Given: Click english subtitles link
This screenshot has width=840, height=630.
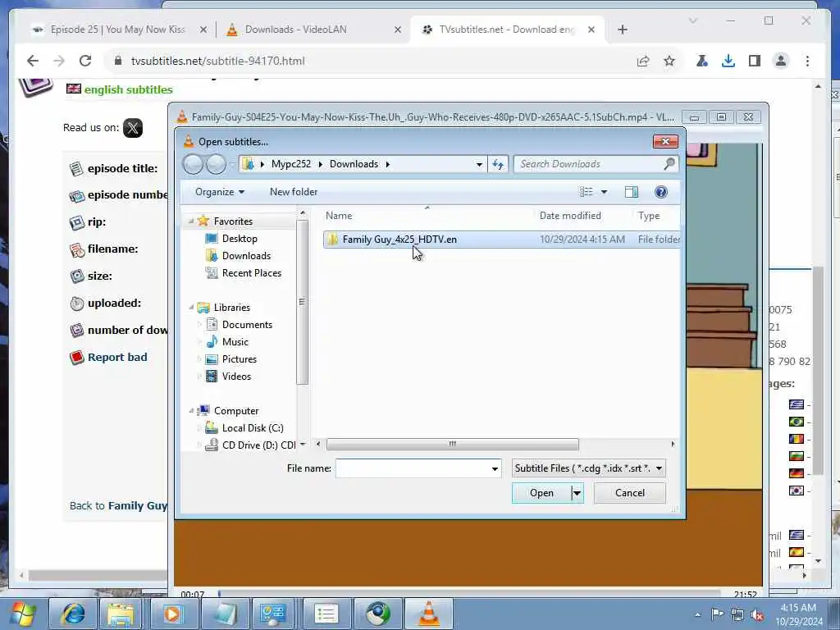Looking at the screenshot, I should coord(128,89).
